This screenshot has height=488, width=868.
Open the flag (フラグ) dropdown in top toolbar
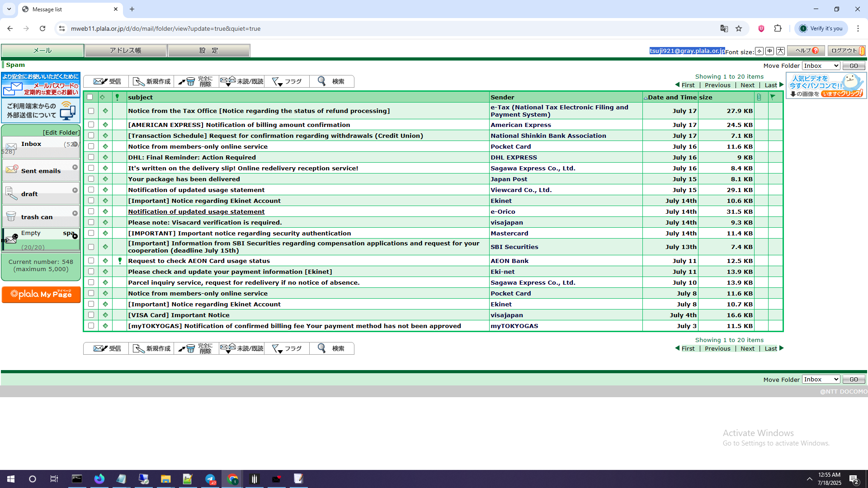tap(287, 81)
